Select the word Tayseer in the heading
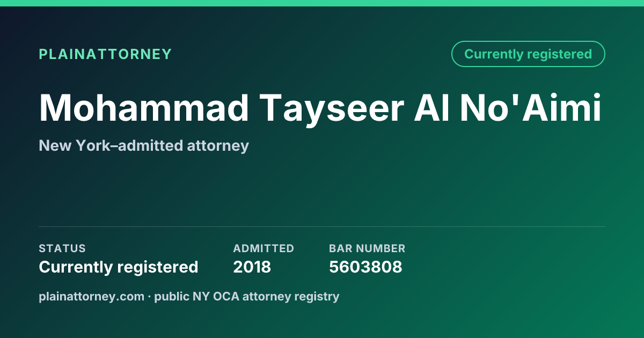The height and width of the screenshot is (338, 644). coord(332,109)
